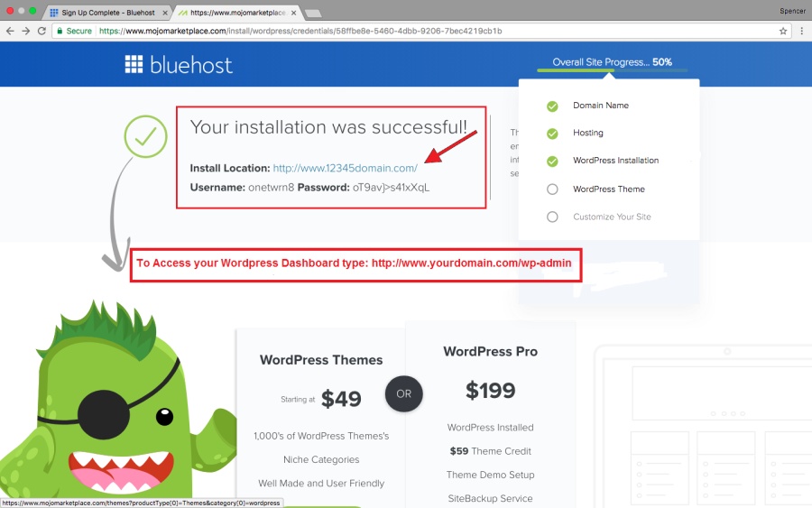Click the Domain Name step label
The width and height of the screenshot is (812, 508).
601,106
